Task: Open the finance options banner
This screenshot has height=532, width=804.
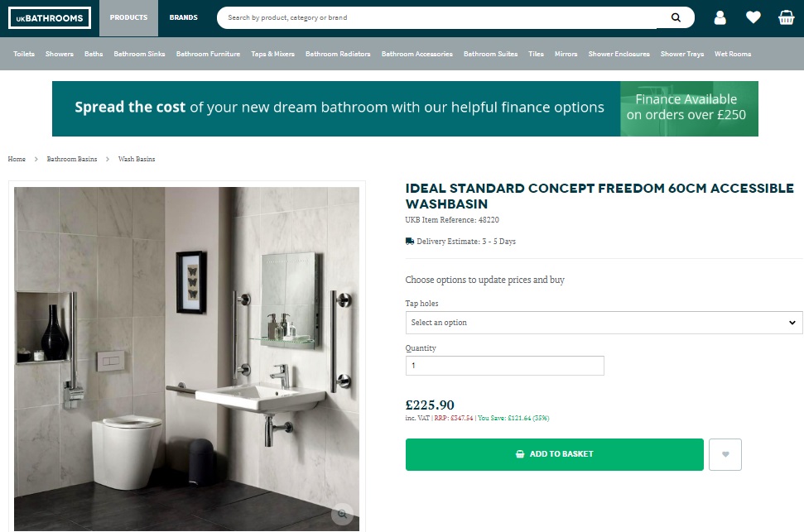Action: point(405,108)
